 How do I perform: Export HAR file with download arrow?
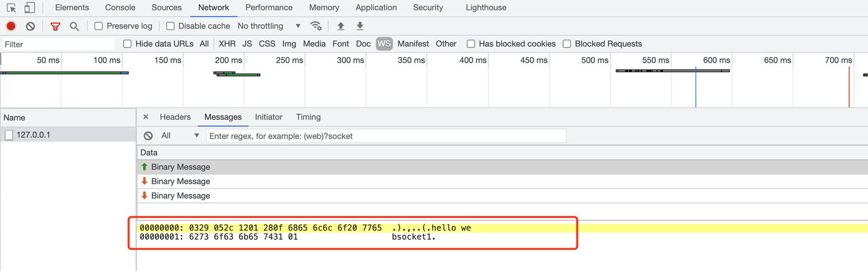(360, 26)
